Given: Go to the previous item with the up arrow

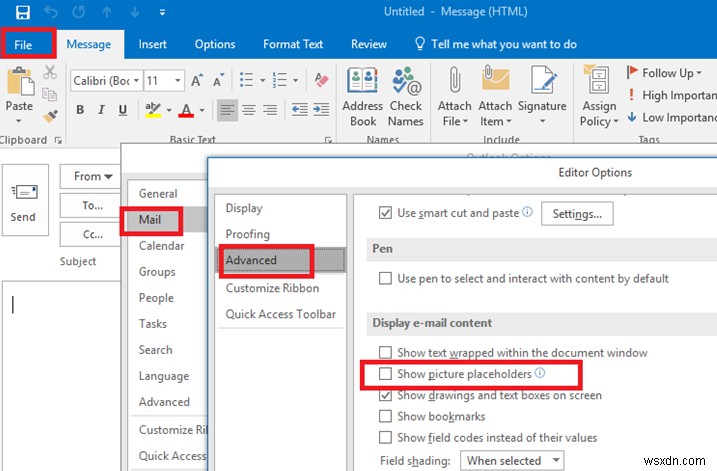Looking at the screenshot, I should (107, 12).
